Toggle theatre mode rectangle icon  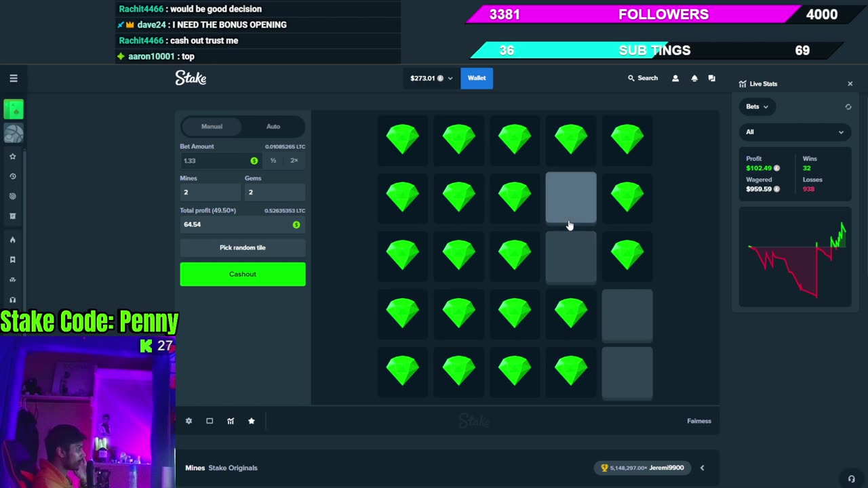(x=210, y=421)
